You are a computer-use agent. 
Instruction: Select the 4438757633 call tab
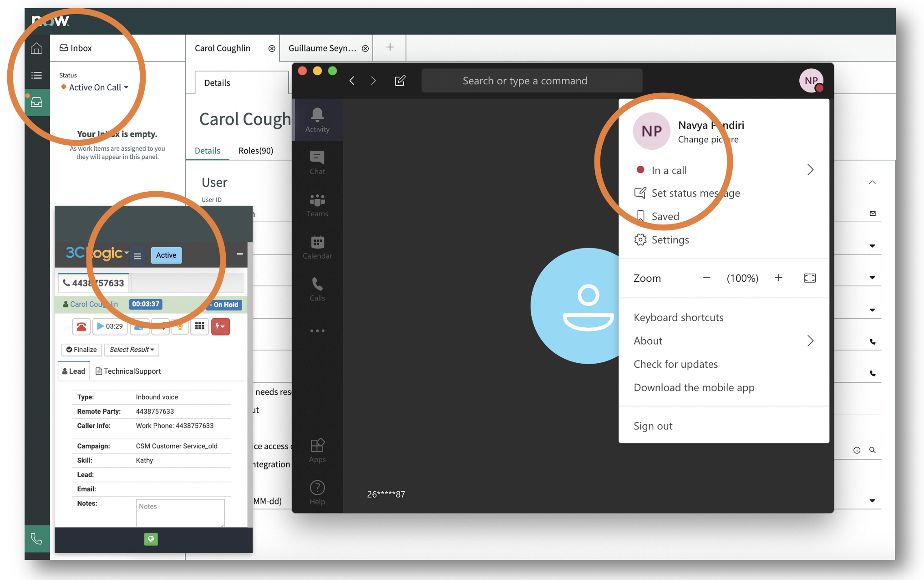[94, 283]
